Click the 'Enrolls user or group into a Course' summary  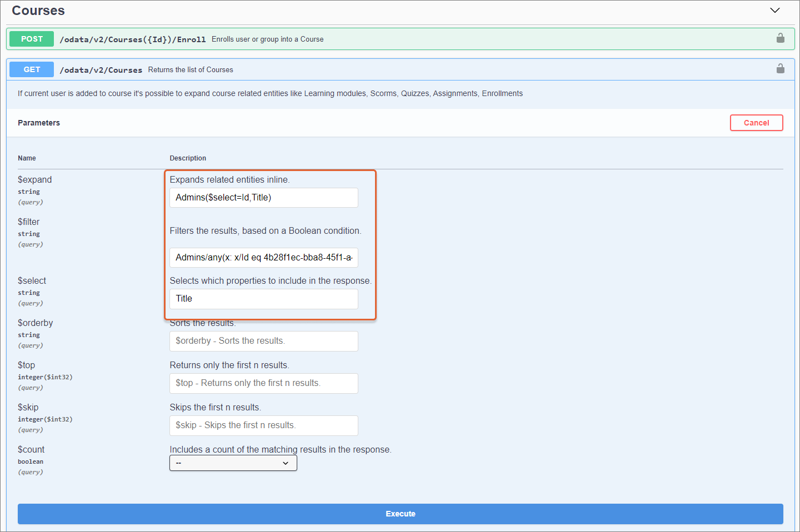coord(267,39)
